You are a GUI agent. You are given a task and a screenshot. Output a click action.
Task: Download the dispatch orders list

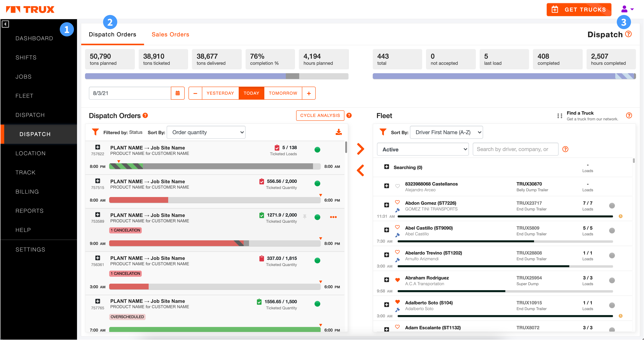click(339, 132)
